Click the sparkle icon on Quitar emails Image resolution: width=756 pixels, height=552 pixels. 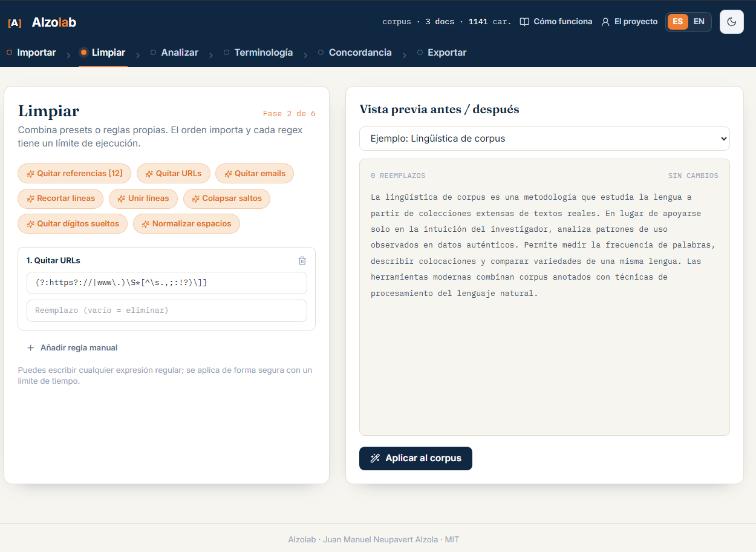coord(228,174)
